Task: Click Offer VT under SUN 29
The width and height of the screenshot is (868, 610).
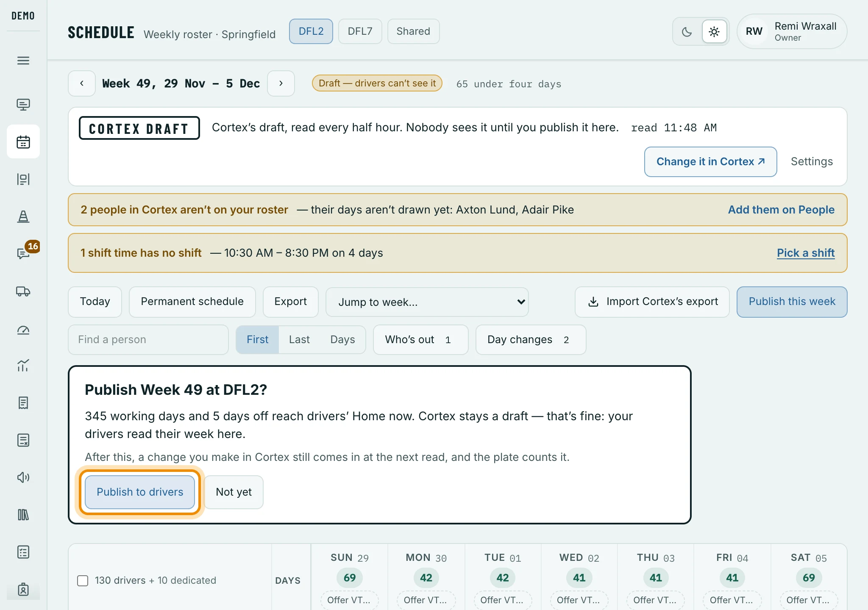Action: coord(350,600)
